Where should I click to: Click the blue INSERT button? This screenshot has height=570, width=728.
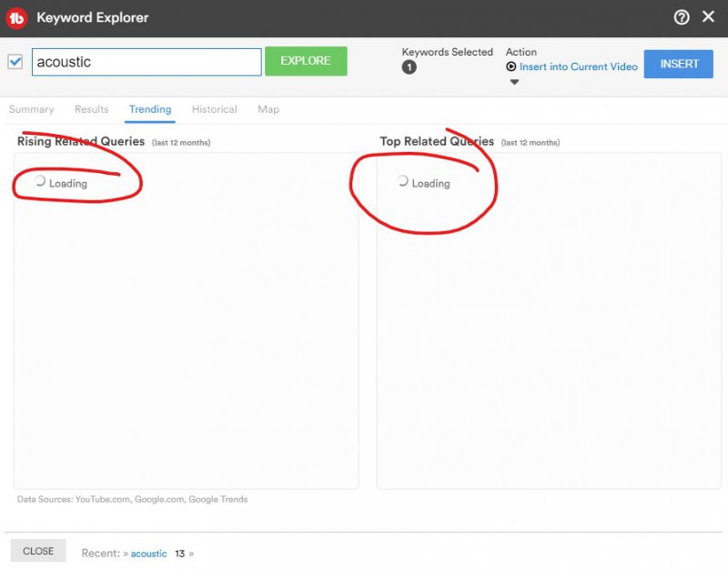coord(679,64)
